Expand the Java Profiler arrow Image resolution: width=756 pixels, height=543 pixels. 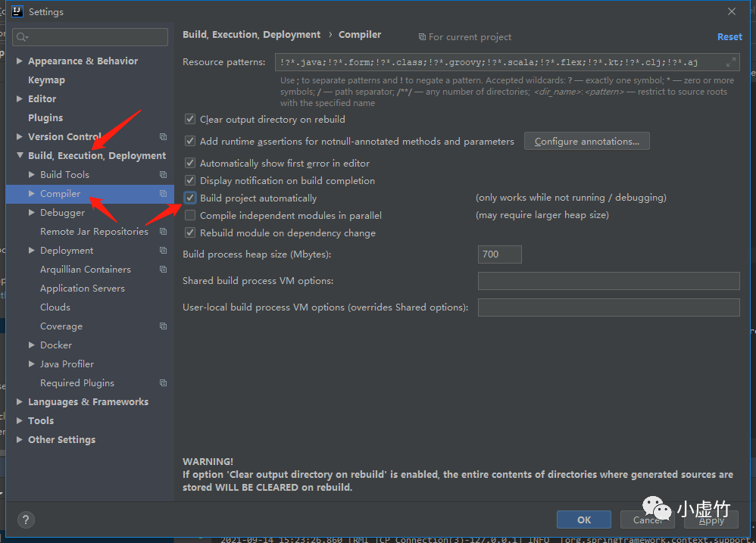pos(31,364)
